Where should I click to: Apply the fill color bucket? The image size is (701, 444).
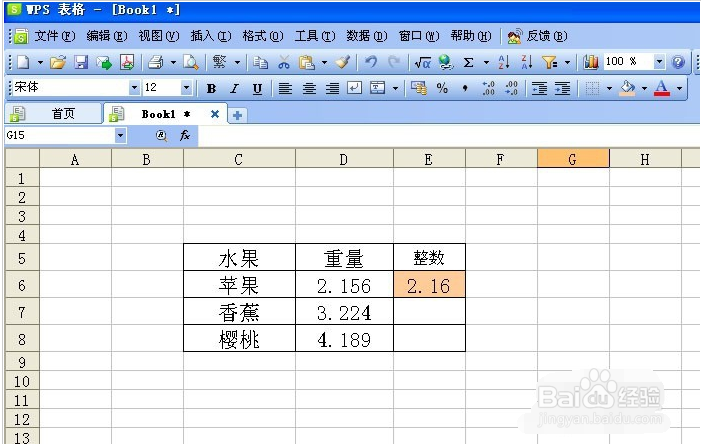(627, 88)
